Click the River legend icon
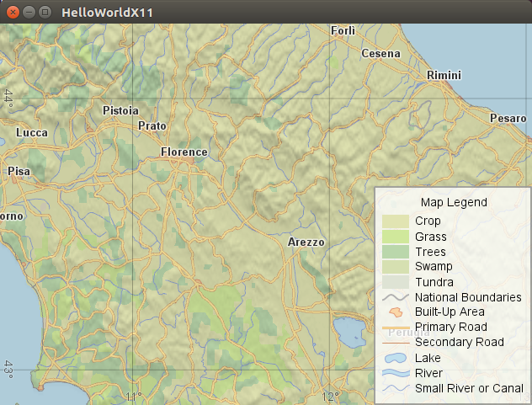The image size is (532, 405). [x=395, y=373]
